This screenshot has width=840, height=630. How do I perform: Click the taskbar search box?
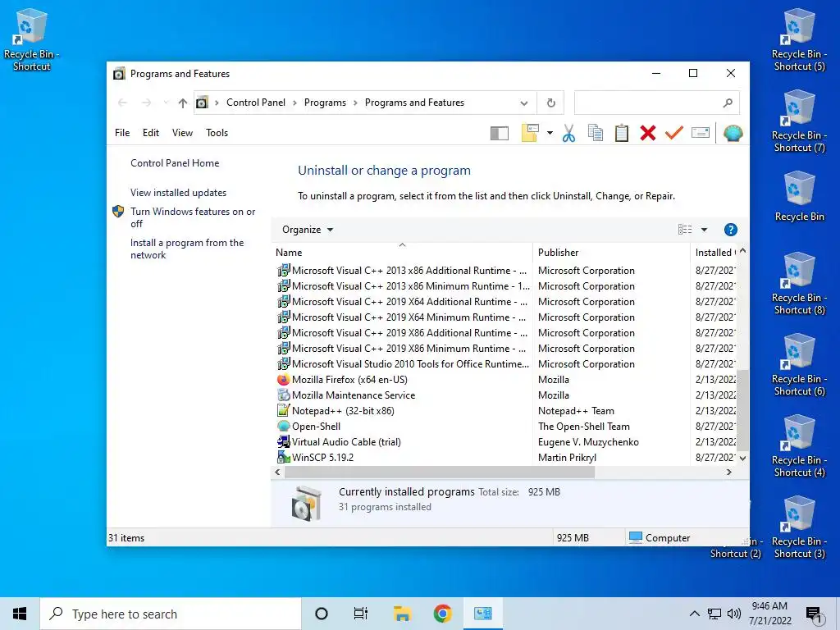(x=171, y=614)
